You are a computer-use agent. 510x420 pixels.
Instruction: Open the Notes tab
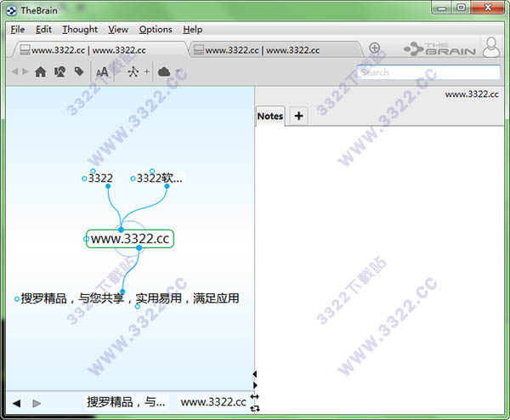tap(270, 116)
